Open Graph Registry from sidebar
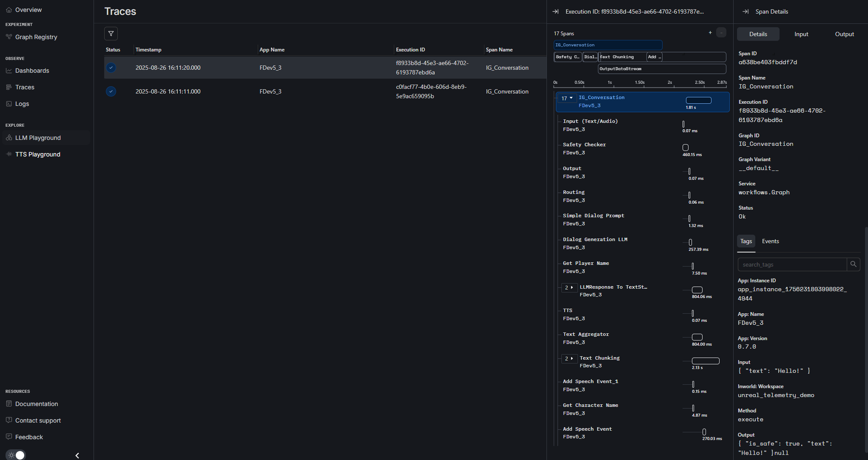The width and height of the screenshot is (868, 460). [36, 37]
